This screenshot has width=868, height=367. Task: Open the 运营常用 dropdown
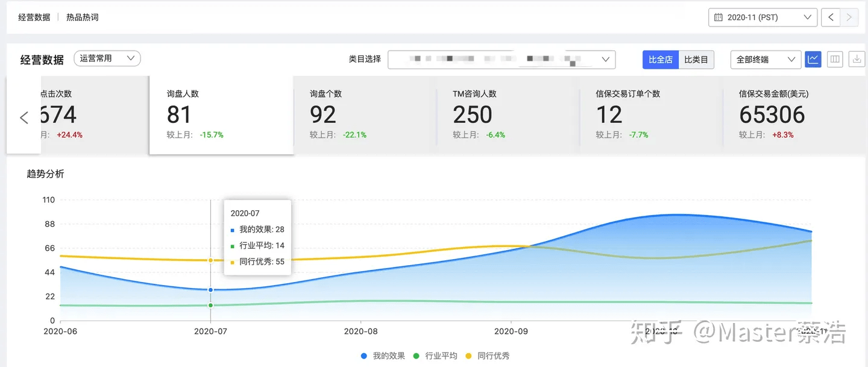pos(107,58)
